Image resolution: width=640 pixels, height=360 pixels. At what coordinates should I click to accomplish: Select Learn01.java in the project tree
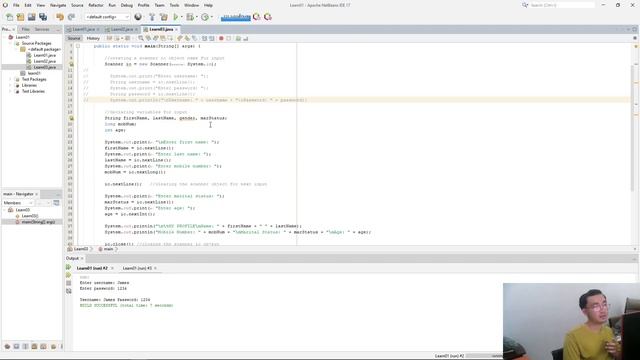click(44, 55)
